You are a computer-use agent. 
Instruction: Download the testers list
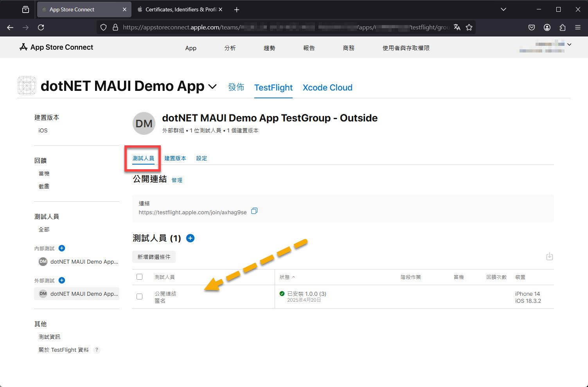(549, 257)
